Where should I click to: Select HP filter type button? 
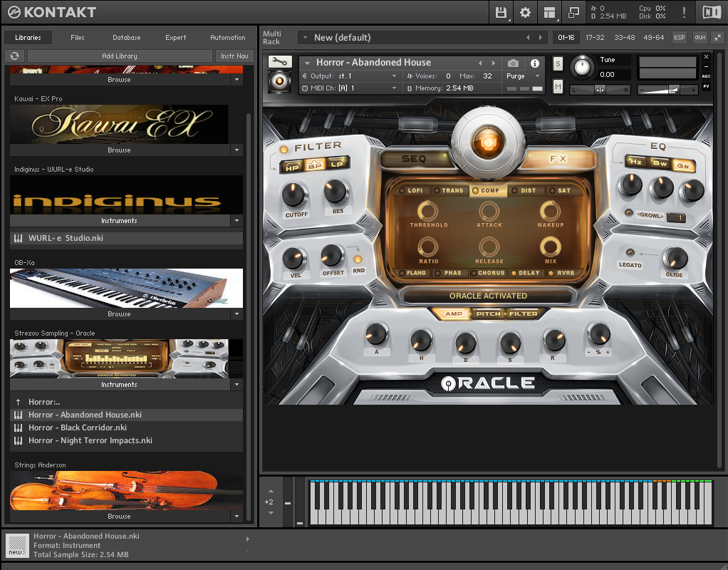pos(292,167)
